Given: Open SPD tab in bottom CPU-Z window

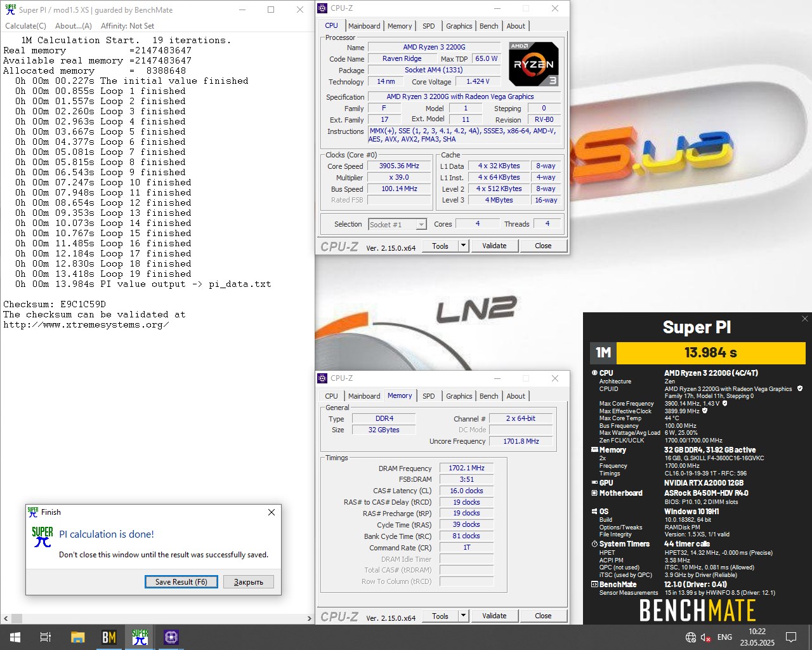Looking at the screenshot, I should point(429,396).
